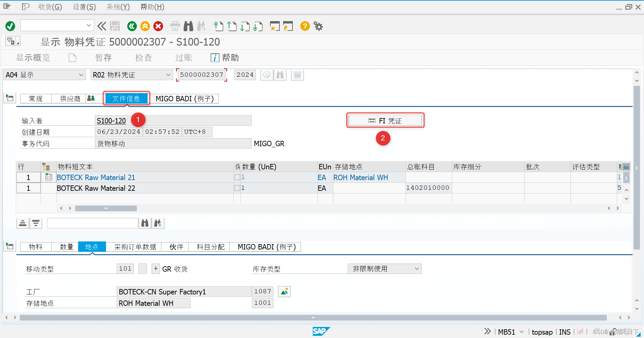Image resolution: width=644 pixels, height=338 pixels.
Task: Click the double-chevron collapse command field icon
Action: (102, 26)
